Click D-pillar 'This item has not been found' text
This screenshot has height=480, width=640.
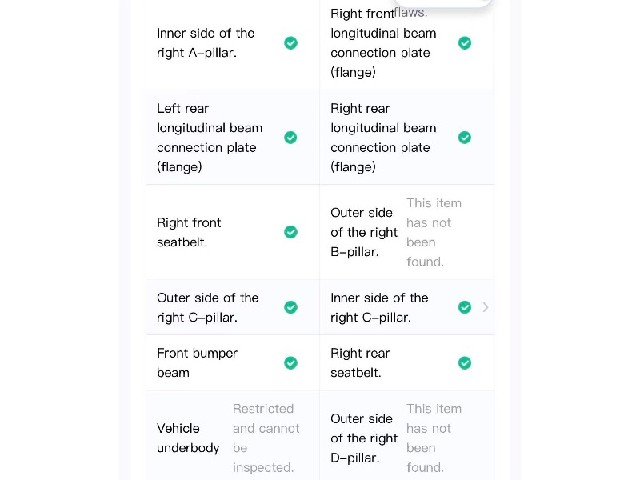(434, 438)
